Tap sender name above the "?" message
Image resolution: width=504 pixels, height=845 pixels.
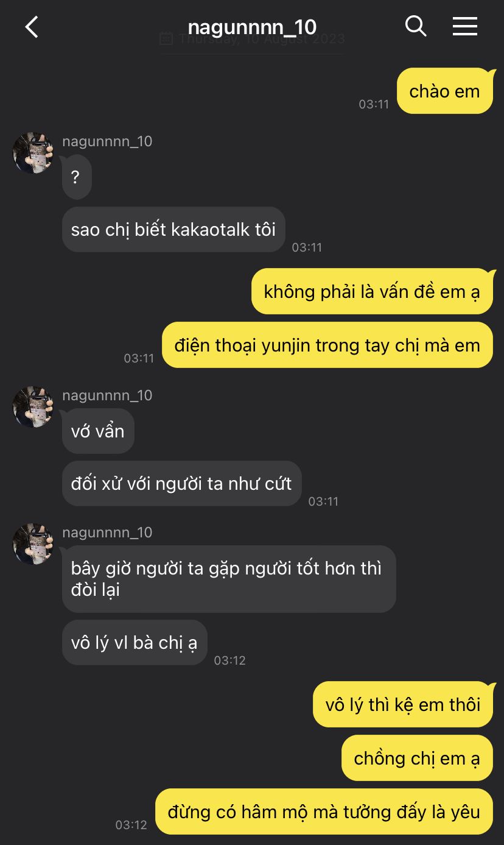pos(107,141)
